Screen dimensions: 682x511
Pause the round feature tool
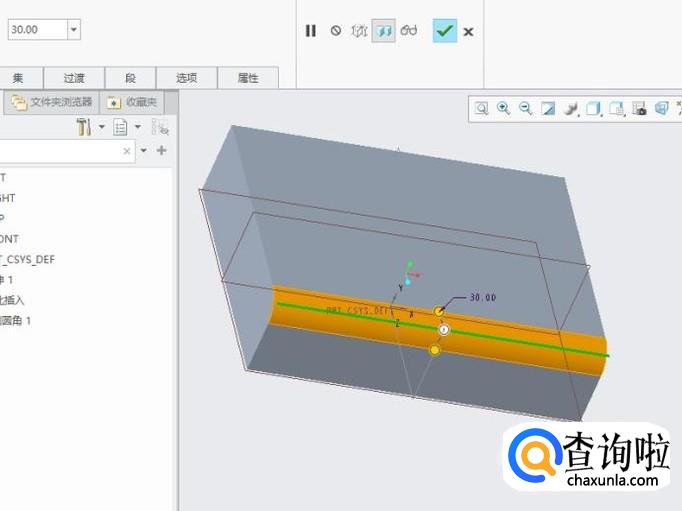point(311,31)
